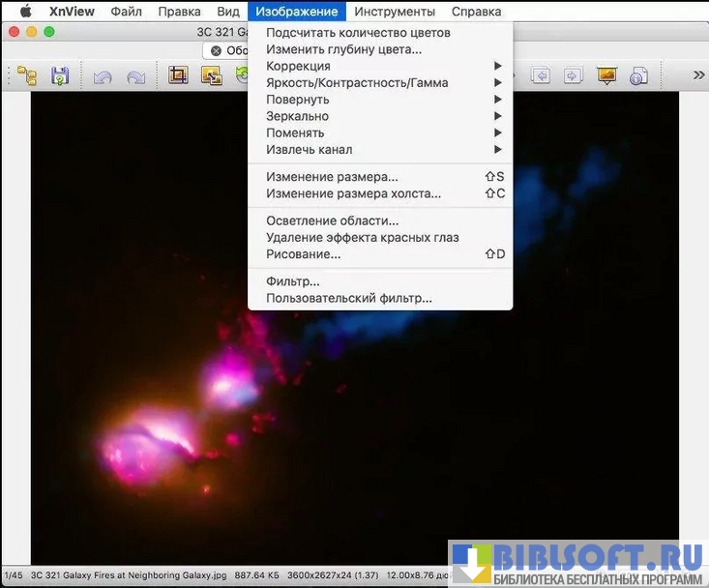Viewport: 709px width, 588px height.
Task: Click the folder tree browser icon
Action: click(x=26, y=75)
